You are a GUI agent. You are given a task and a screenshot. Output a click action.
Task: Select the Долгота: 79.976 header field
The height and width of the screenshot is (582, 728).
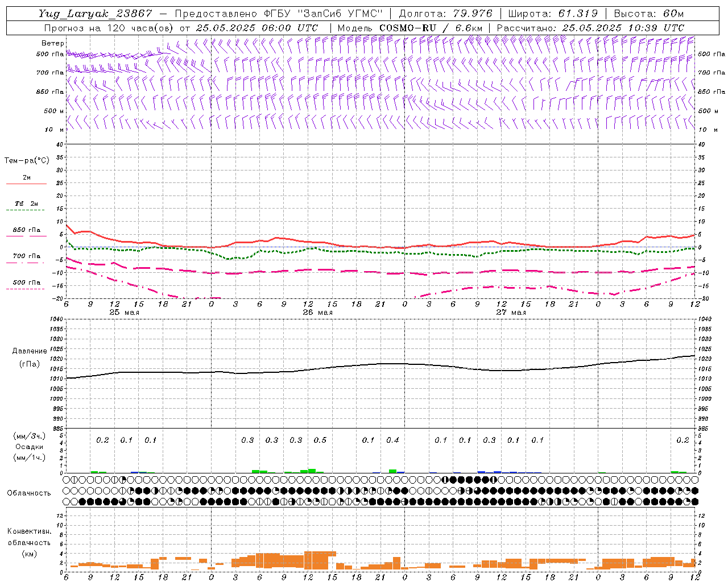445,14
